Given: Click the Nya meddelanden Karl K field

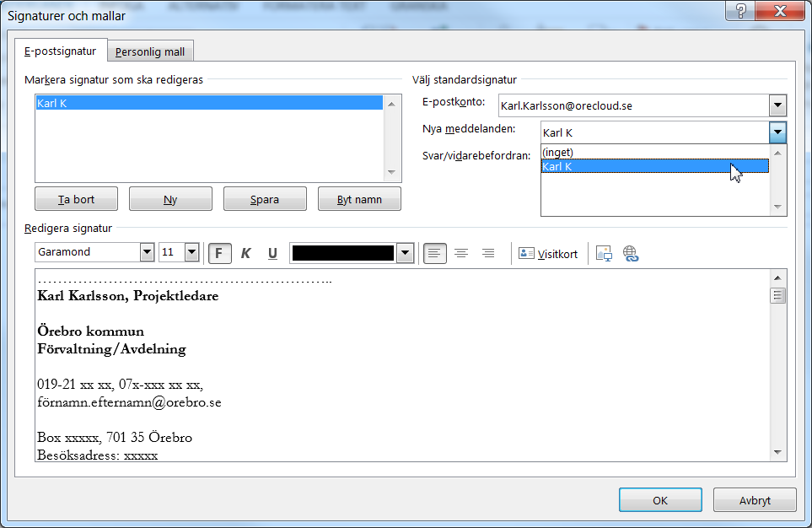Looking at the screenshot, I should [x=654, y=132].
